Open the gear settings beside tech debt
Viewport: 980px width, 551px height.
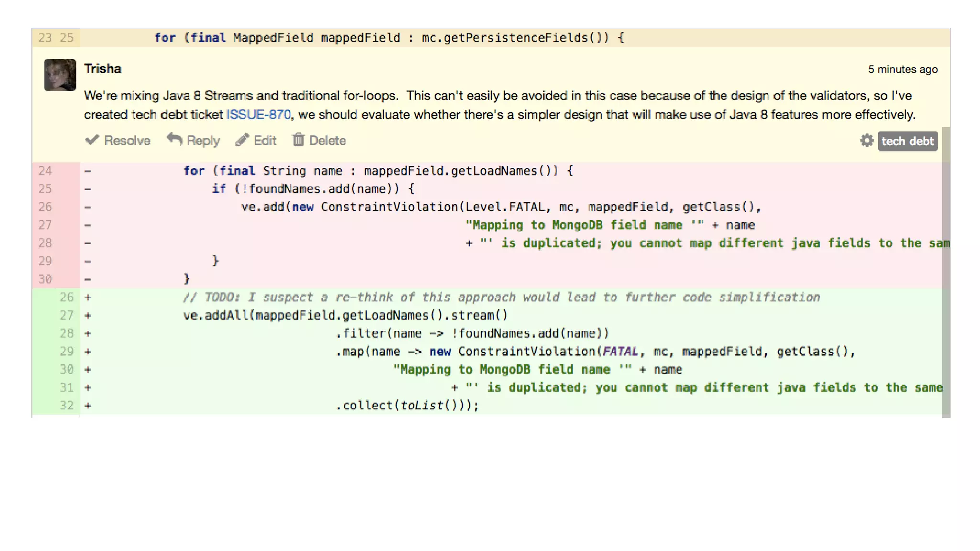(x=866, y=141)
